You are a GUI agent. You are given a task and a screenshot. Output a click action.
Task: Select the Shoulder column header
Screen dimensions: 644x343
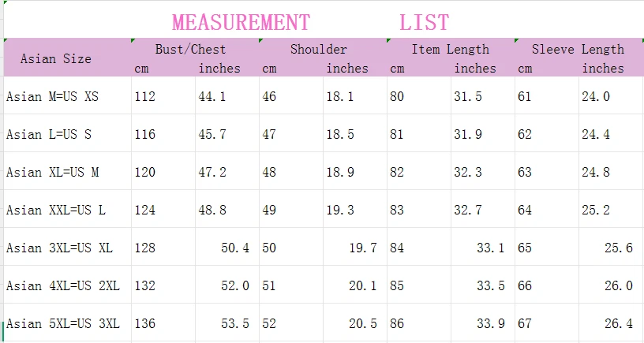click(x=318, y=49)
